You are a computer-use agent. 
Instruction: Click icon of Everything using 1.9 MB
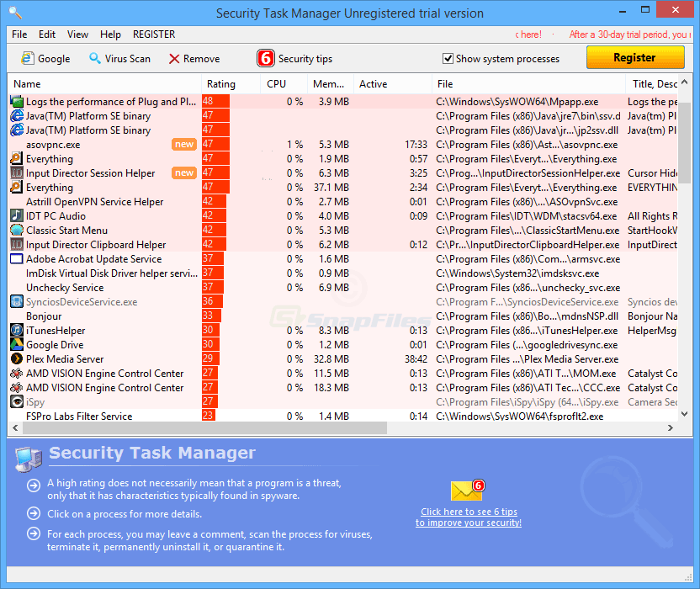(x=17, y=158)
